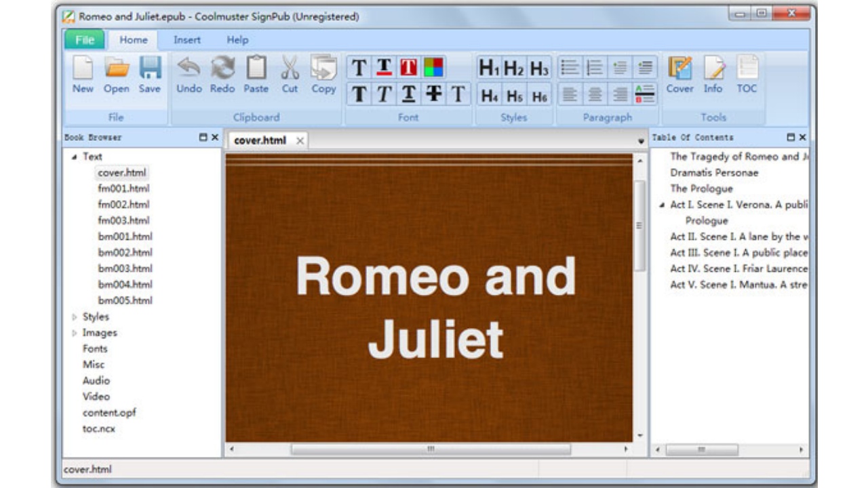
Task: Collapse the Act I. Scene I. entry
Action: coord(662,205)
